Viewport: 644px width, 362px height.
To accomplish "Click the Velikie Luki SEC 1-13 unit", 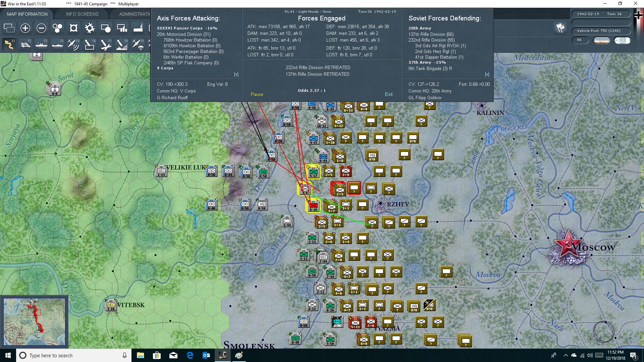I will (161, 171).
